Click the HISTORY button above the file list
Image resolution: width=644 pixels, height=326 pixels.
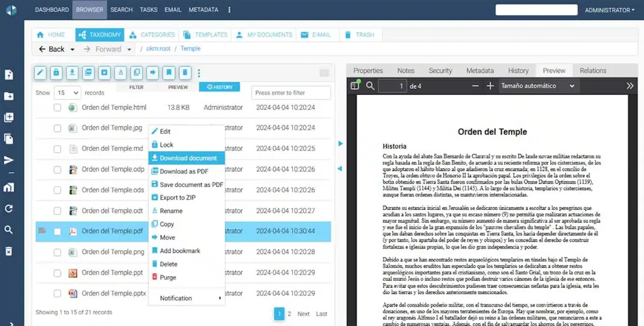[x=219, y=87]
